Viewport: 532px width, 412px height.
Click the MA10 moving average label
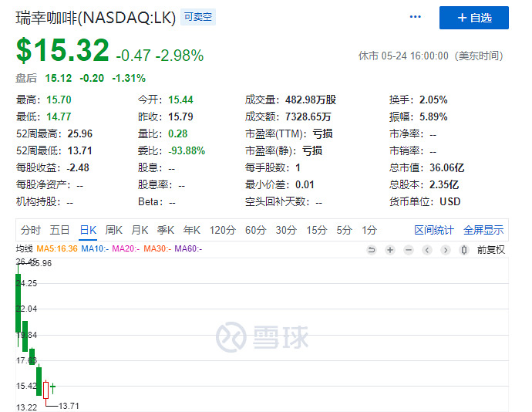(95, 248)
